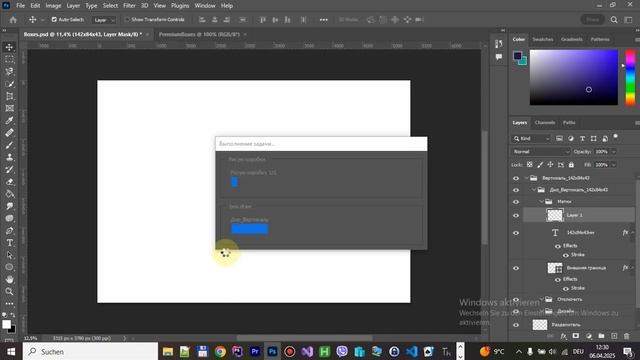640x360 pixels.
Task: Open the Fill value dropdown
Action: (613, 164)
